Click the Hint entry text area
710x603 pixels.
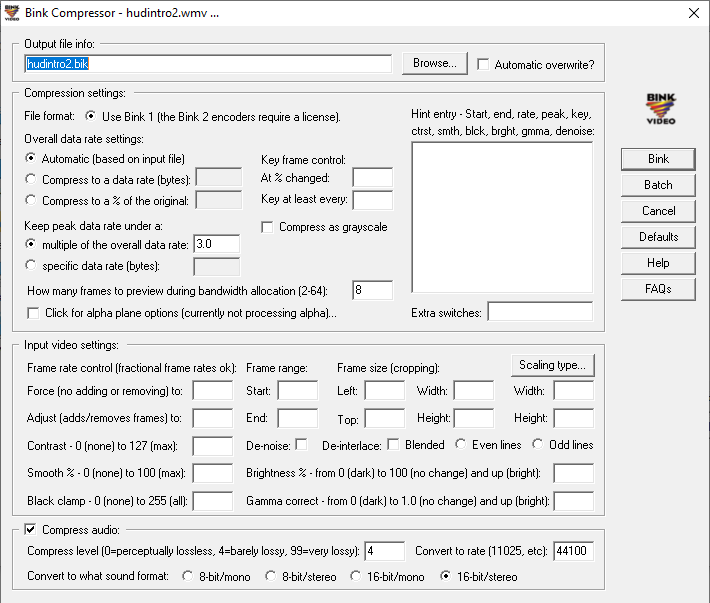point(502,217)
